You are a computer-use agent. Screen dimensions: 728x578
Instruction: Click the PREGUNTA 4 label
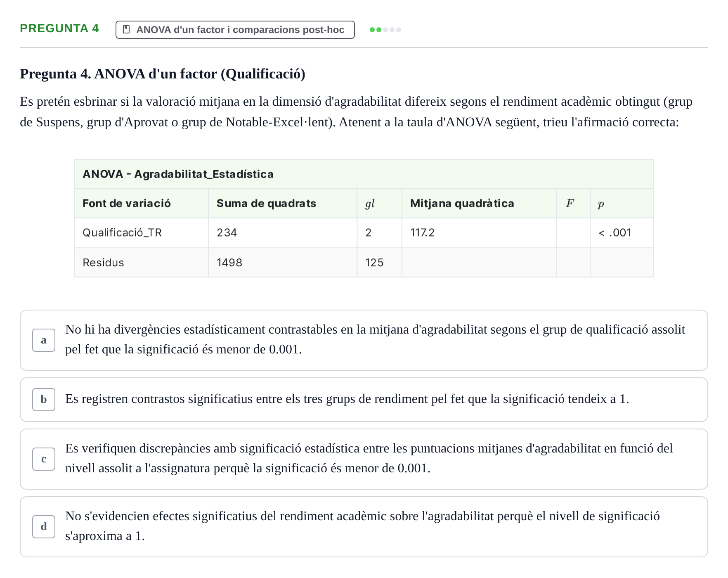point(59,28)
